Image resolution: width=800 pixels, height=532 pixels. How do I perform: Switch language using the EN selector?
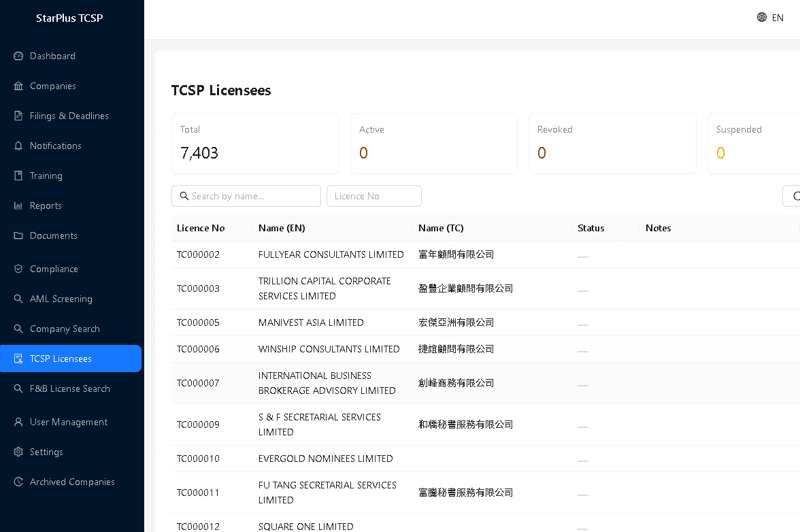pyautogui.click(x=770, y=17)
